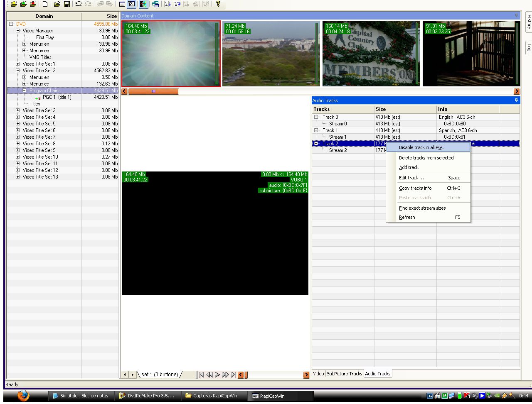Click the navigate forward arrow icon

point(110,4)
